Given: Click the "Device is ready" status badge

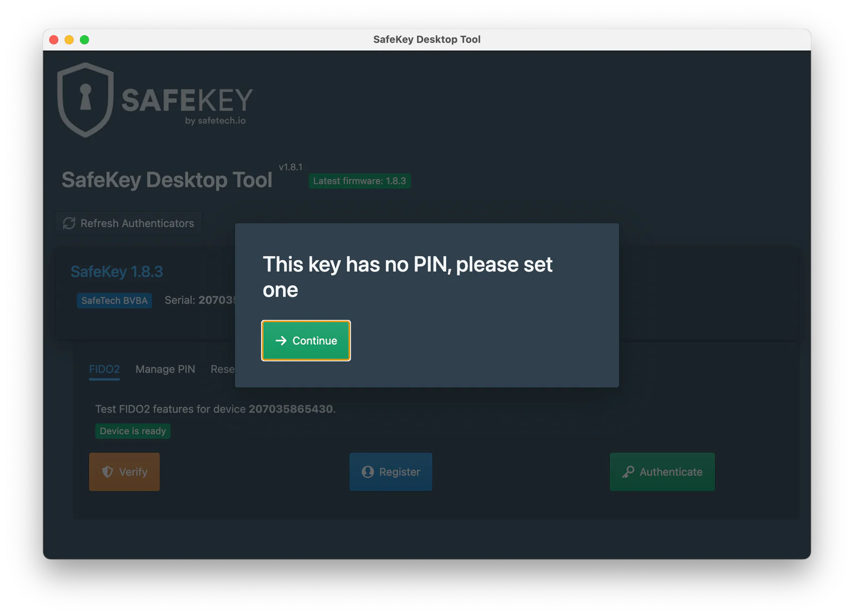Looking at the screenshot, I should tap(132, 431).
